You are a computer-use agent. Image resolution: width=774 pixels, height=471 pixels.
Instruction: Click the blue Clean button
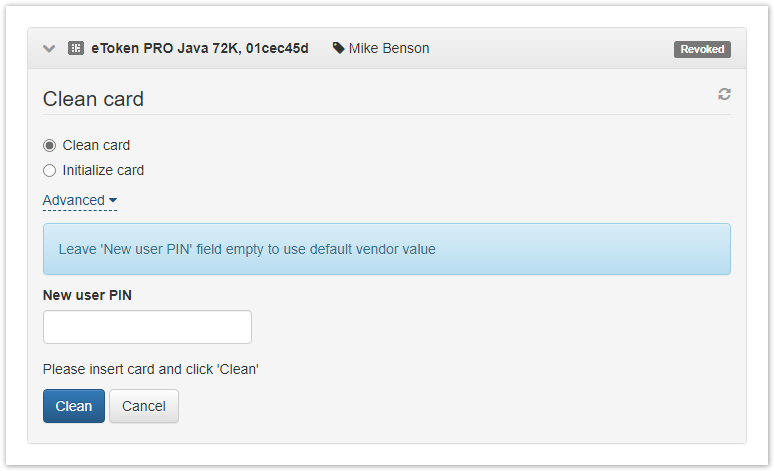pos(74,406)
